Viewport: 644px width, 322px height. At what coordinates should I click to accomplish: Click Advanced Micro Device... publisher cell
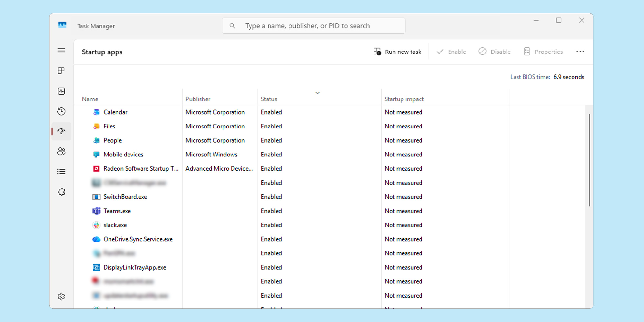(x=219, y=169)
